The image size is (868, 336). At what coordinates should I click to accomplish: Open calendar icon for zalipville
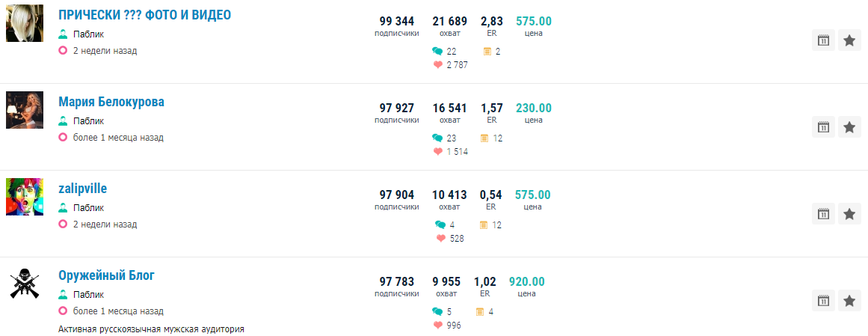click(x=823, y=213)
